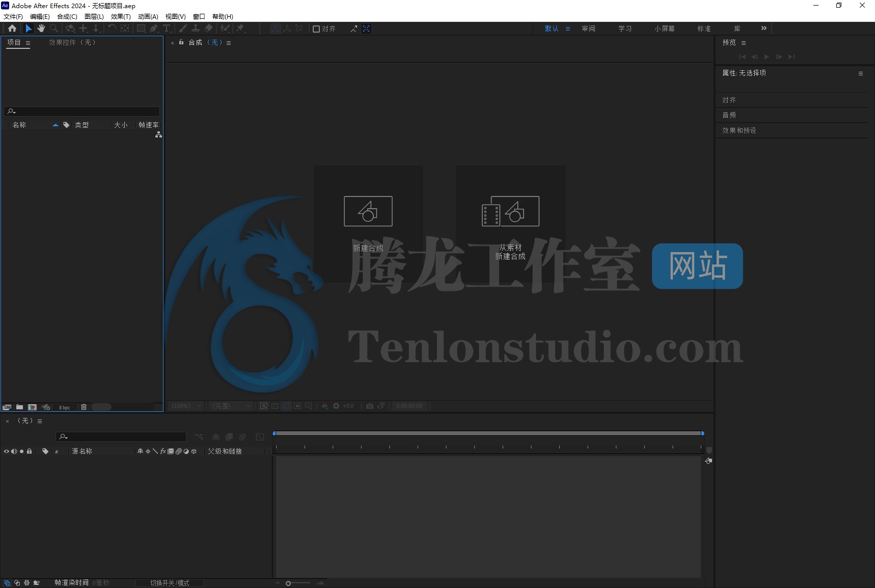Open the 编辑(E) menu
Image resolution: width=875 pixels, height=588 pixels.
point(40,17)
